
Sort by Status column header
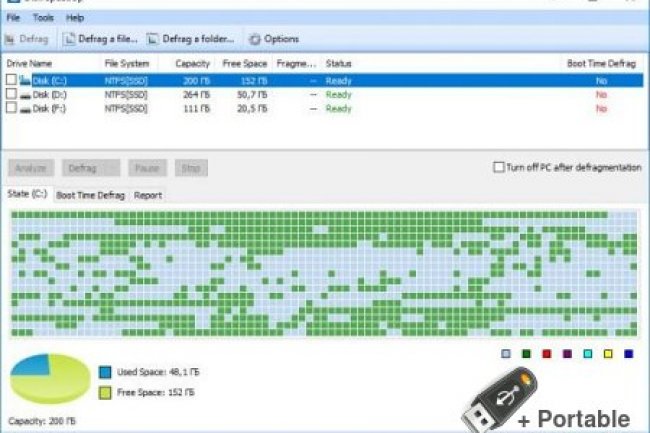click(338, 63)
